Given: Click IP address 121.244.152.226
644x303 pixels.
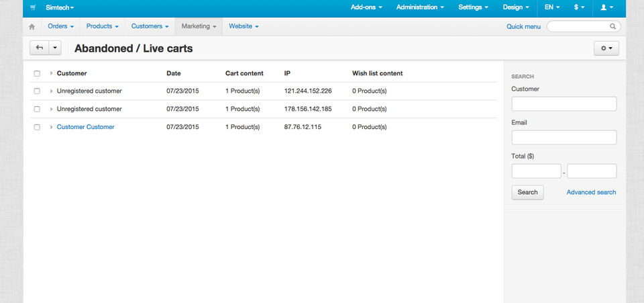Looking at the screenshot, I should (308, 91).
